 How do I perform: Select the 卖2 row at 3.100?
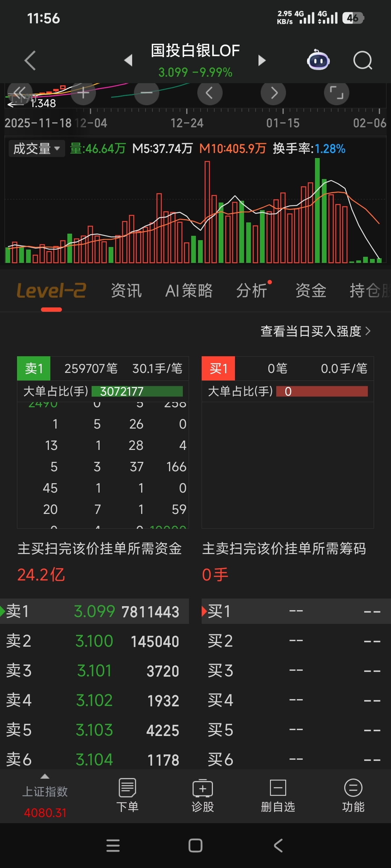94,641
